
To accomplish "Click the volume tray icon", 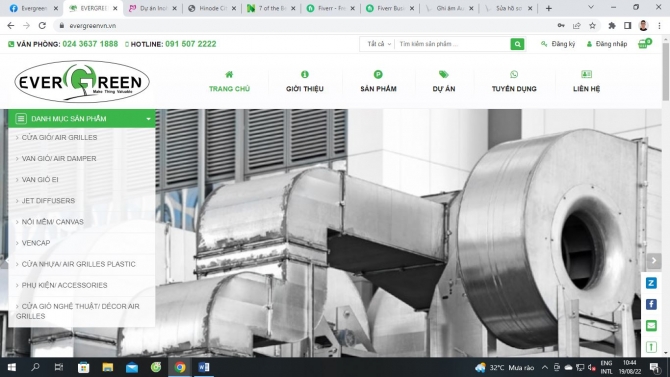I will pyautogui.click(x=591, y=367).
